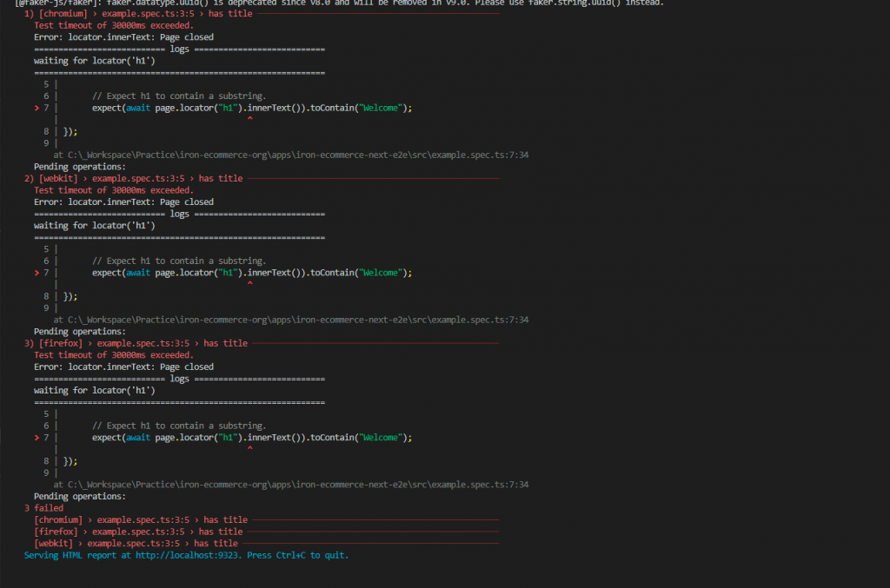The width and height of the screenshot is (890, 588).
Task: Click 'Error: locator.innerText: Page closed' under webkit
Action: [x=123, y=202]
